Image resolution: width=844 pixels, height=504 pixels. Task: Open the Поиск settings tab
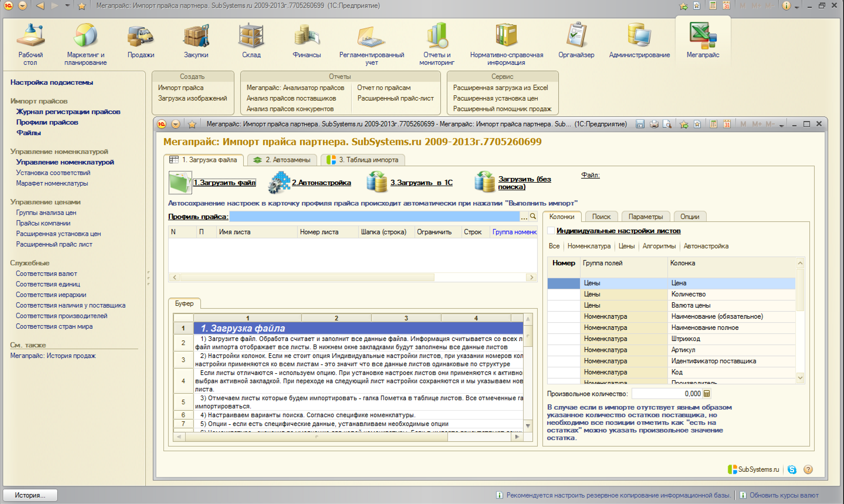[x=601, y=217]
